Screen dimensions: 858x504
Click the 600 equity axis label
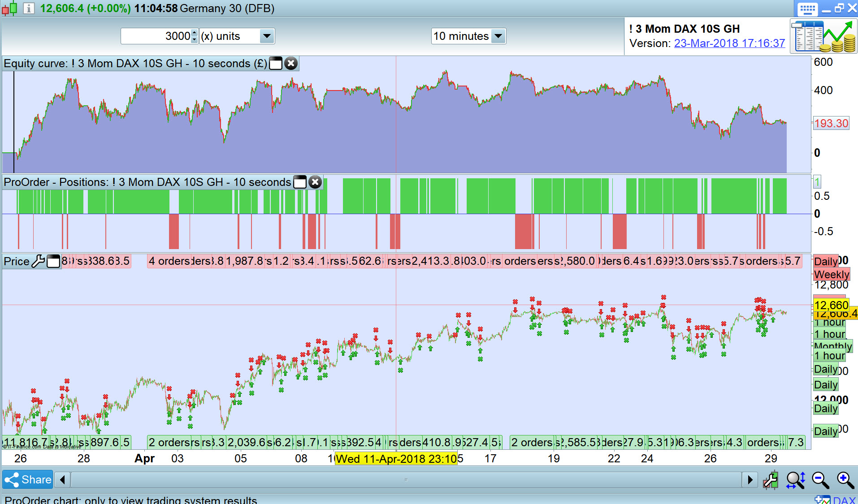pos(823,62)
